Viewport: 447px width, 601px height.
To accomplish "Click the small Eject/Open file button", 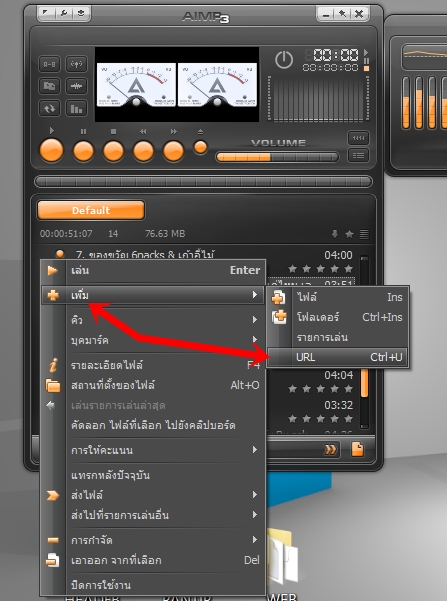I will 200,148.
